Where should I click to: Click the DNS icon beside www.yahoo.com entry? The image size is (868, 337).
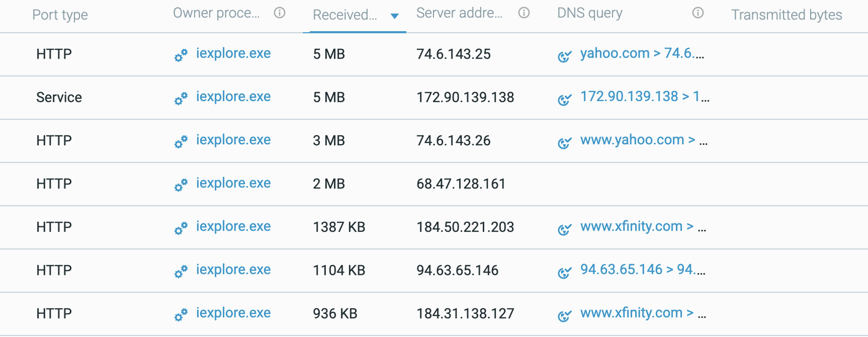coord(564,142)
